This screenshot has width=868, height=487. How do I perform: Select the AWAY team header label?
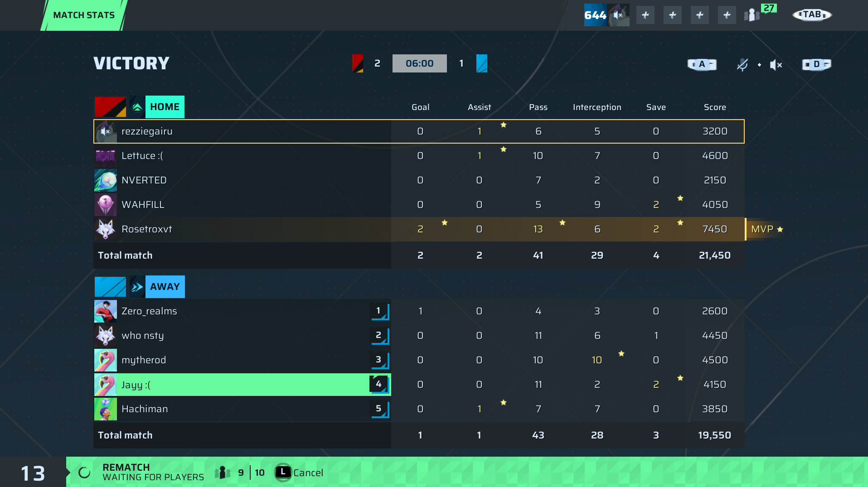tap(165, 287)
